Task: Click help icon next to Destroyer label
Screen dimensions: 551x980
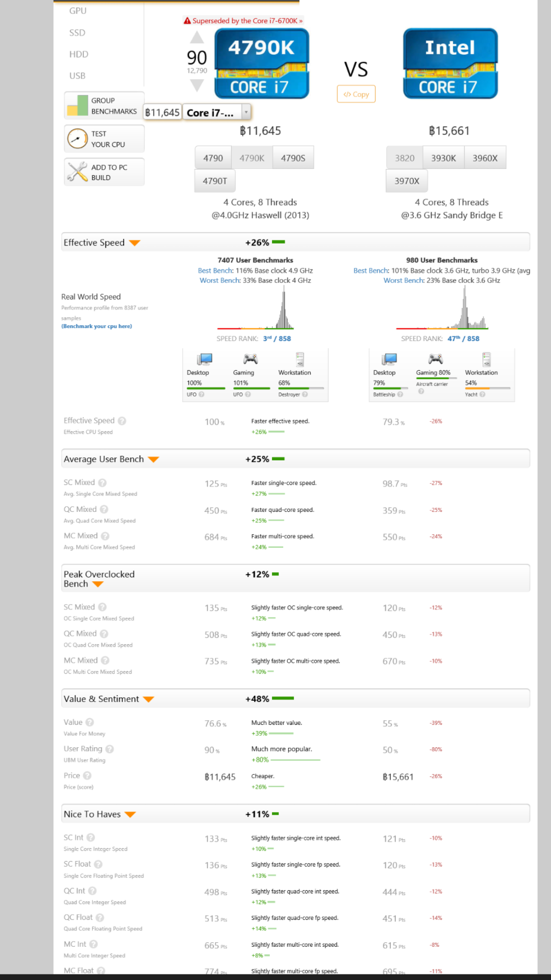Action: click(x=305, y=395)
